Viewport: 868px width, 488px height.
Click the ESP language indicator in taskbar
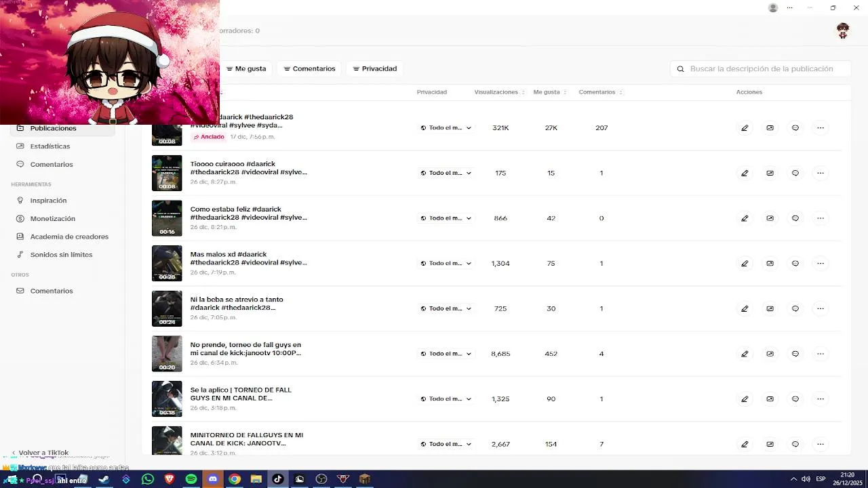pyautogui.click(x=821, y=479)
